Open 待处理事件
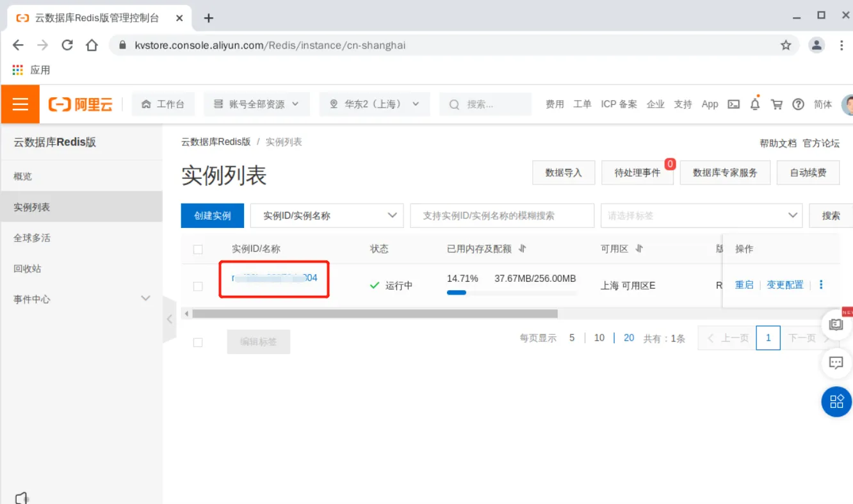 coord(637,172)
